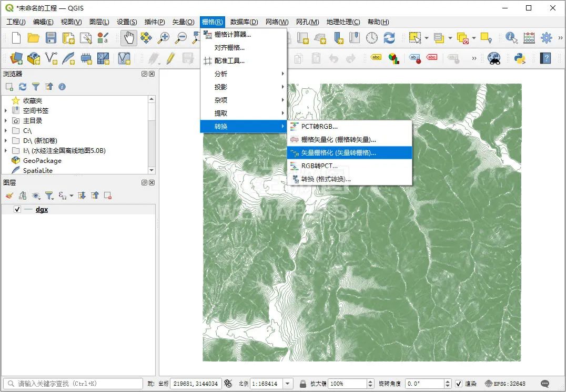Screen dimensions: 566x392
Task: Open the 提取 submenu
Action: (x=244, y=113)
